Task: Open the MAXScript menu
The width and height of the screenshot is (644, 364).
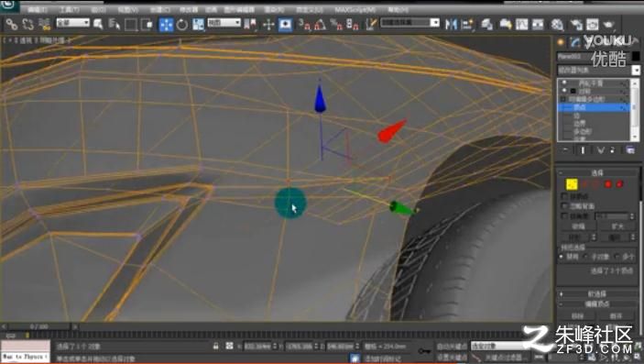Action: 355,9
